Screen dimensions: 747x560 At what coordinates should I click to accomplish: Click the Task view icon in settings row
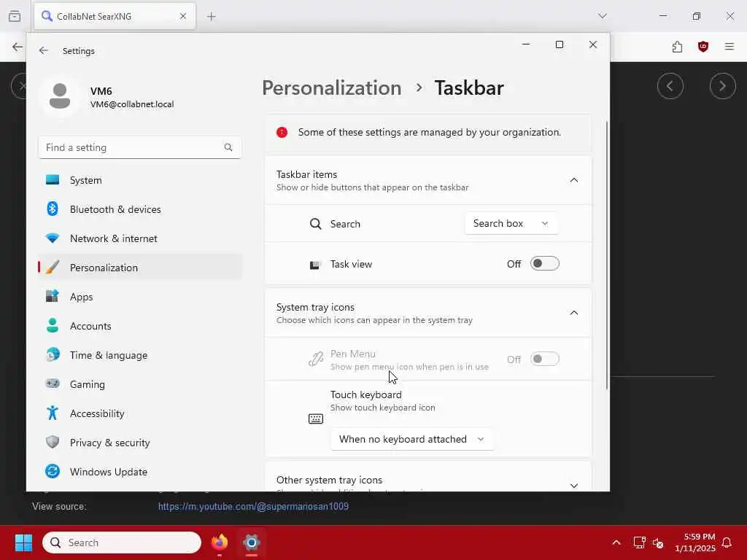coord(315,265)
